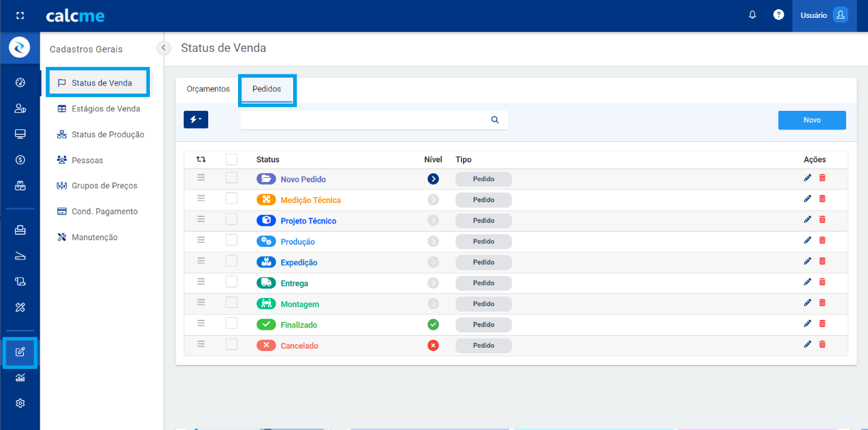Viewport: 868px width, 430px height.
Task: Click the settings gear icon in sidebar
Action: click(20, 403)
